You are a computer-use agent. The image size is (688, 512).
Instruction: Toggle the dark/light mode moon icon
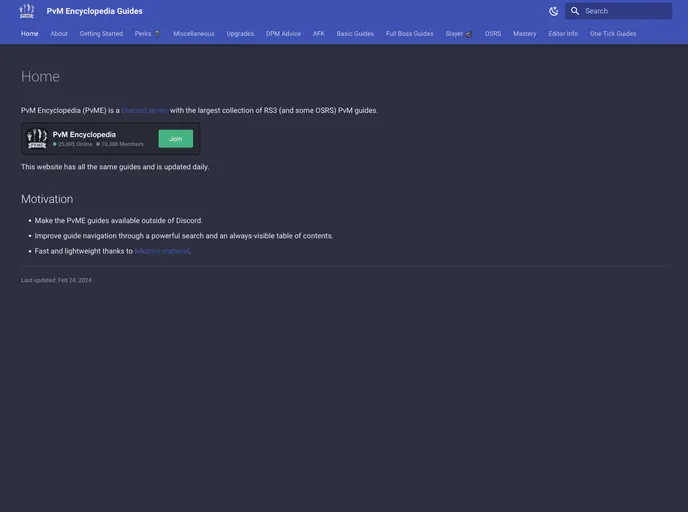coord(554,11)
